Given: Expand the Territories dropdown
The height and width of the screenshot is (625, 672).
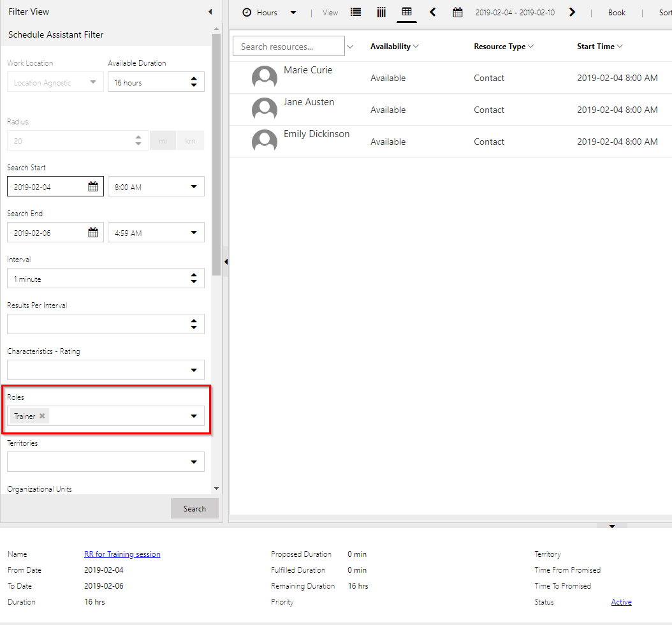Looking at the screenshot, I should (194, 462).
